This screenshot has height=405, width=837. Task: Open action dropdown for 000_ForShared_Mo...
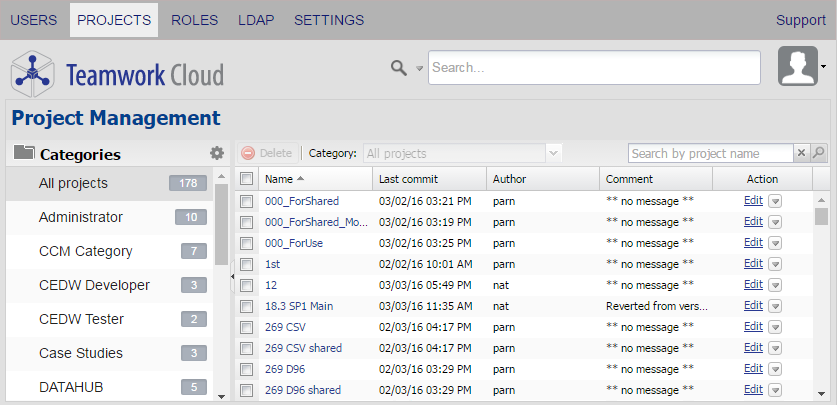coord(775,222)
